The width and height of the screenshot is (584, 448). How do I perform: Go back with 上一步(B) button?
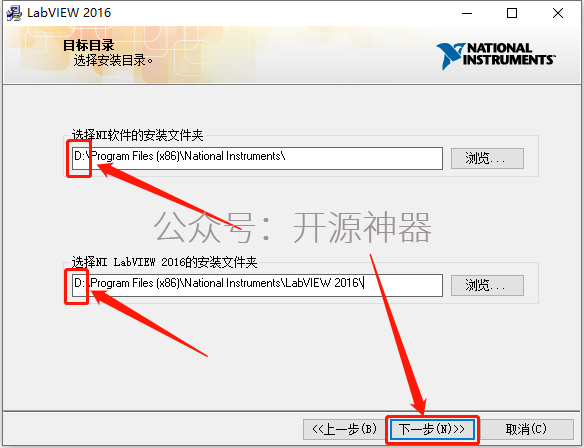[345, 429]
